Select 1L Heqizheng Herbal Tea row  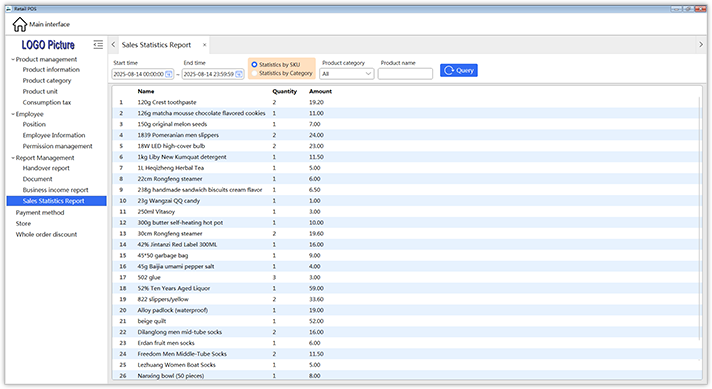tap(406, 168)
